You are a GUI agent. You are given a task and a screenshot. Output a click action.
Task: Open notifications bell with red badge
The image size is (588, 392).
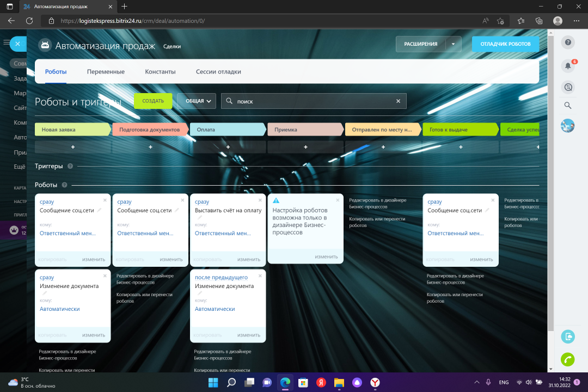tap(568, 65)
